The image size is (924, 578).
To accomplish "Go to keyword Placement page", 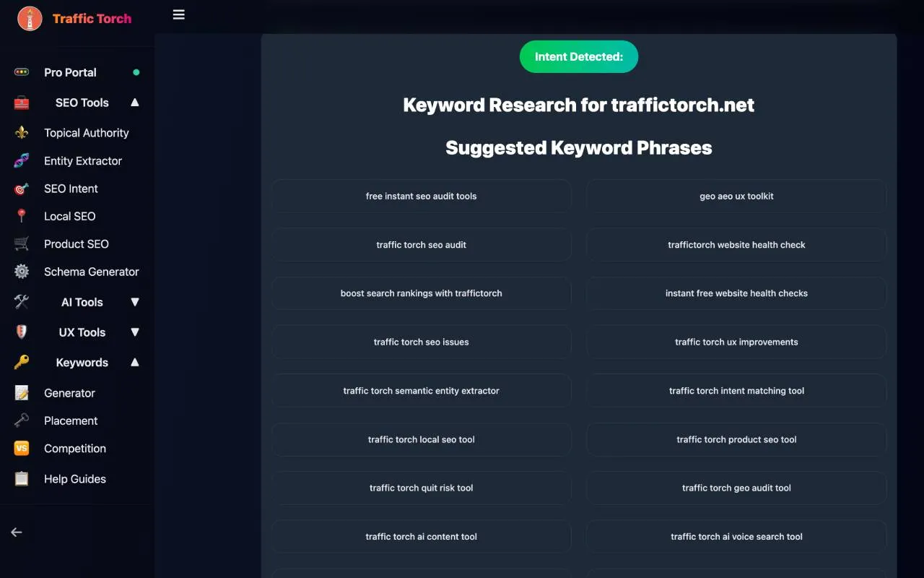I will click(x=71, y=420).
